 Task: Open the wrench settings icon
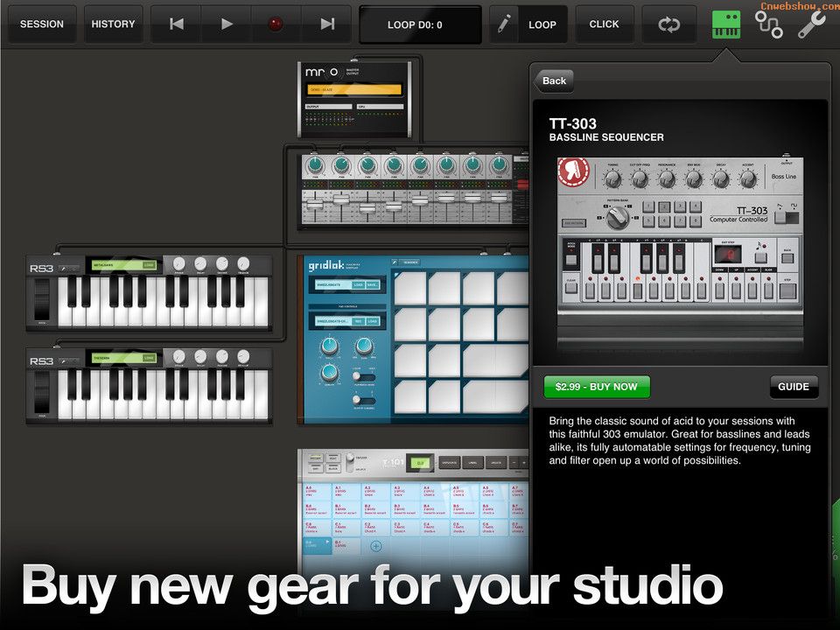click(x=811, y=24)
